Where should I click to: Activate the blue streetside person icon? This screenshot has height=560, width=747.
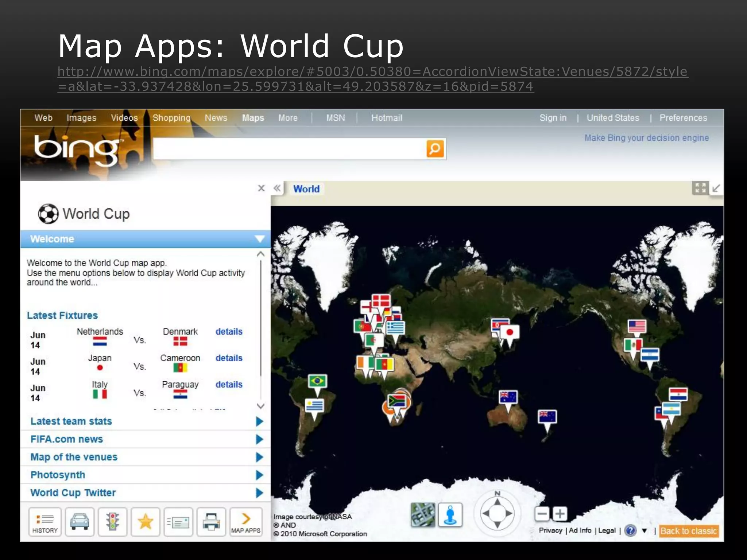coord(450,514)
